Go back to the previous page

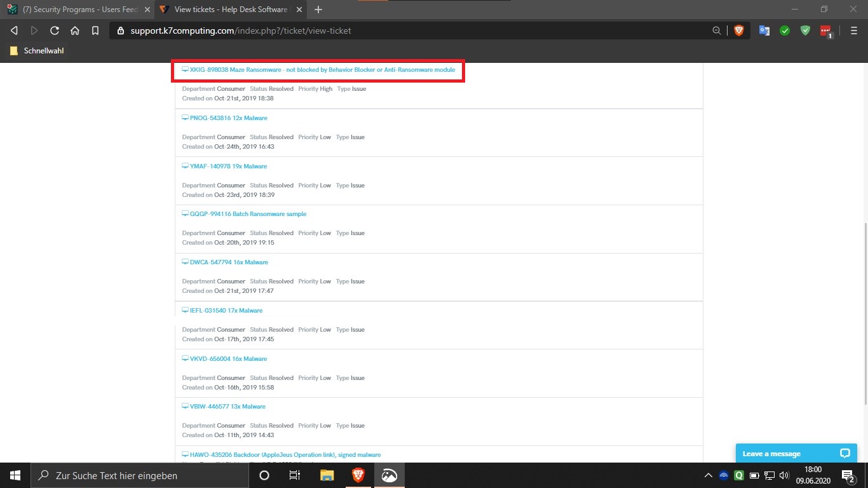(x=14, y=30)
